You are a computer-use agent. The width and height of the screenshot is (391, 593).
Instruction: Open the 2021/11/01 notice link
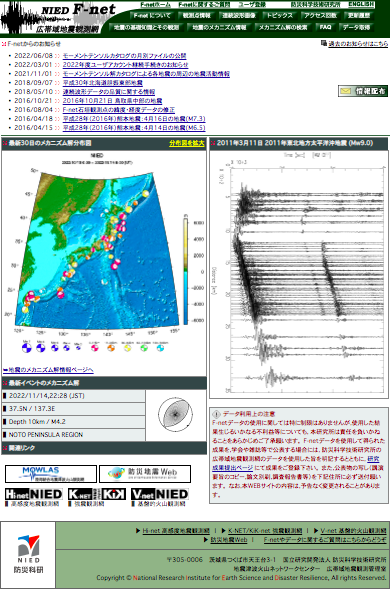coord(146,74)
